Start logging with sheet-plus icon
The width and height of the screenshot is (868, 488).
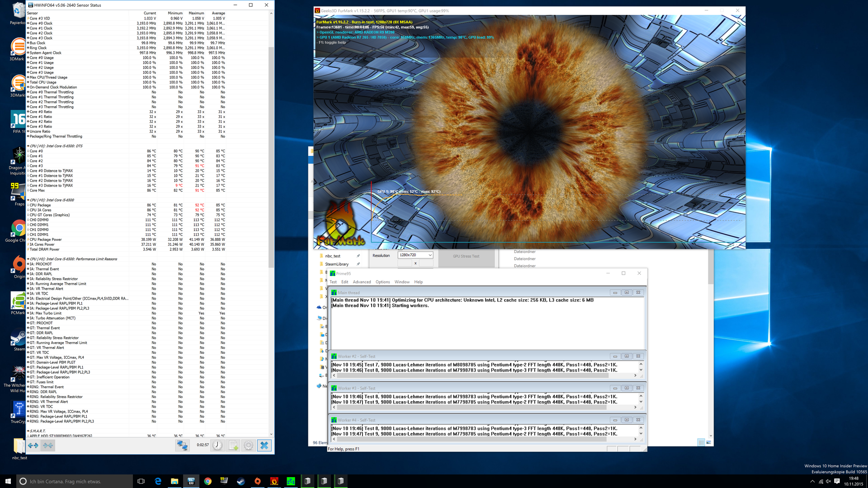point(233,446)
